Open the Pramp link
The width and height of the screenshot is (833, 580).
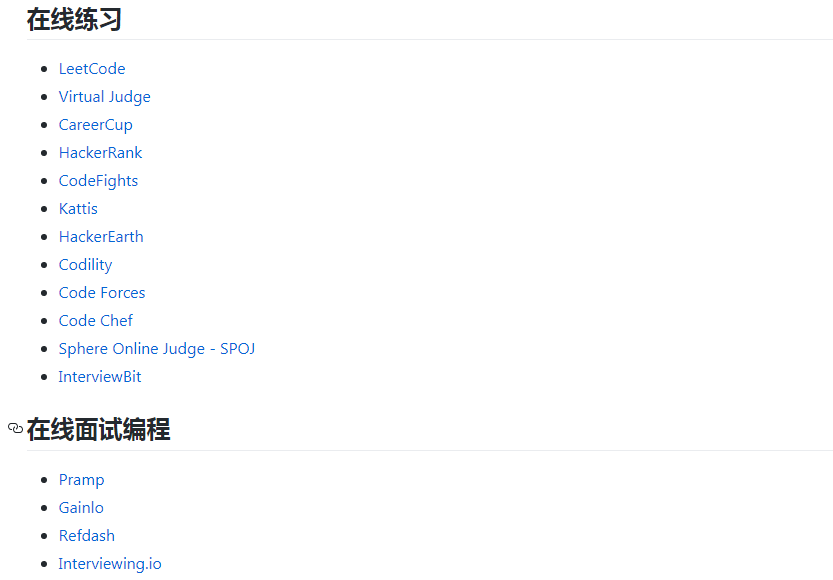[x=81, y=479]
